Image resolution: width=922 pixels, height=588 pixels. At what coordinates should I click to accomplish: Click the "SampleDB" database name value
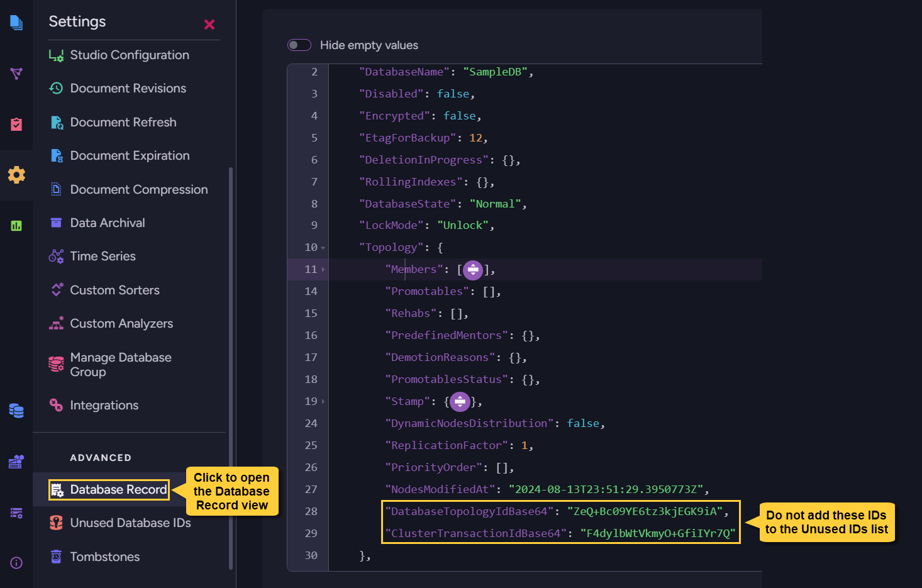495,72
